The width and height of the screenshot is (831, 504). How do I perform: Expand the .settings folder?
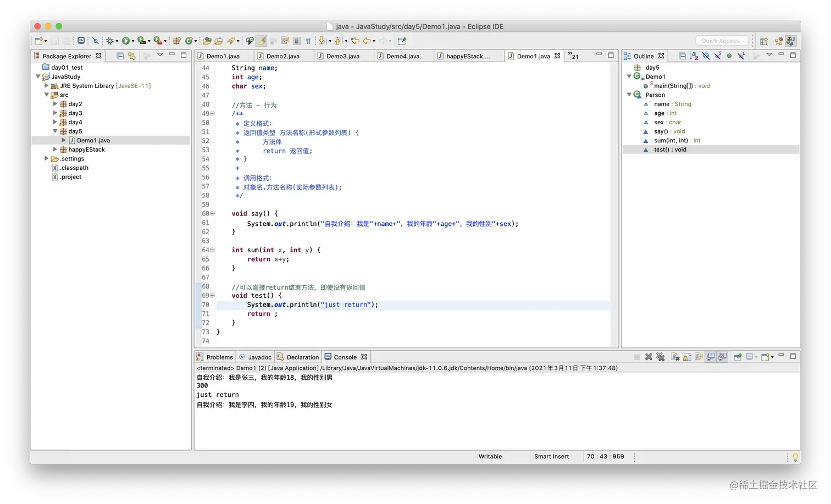coord(46,158)
